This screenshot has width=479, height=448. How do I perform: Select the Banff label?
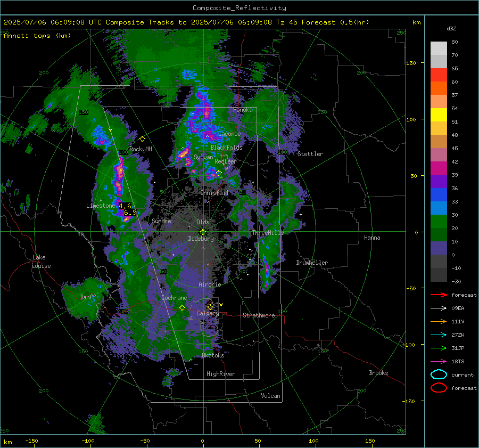pos(88,297)
